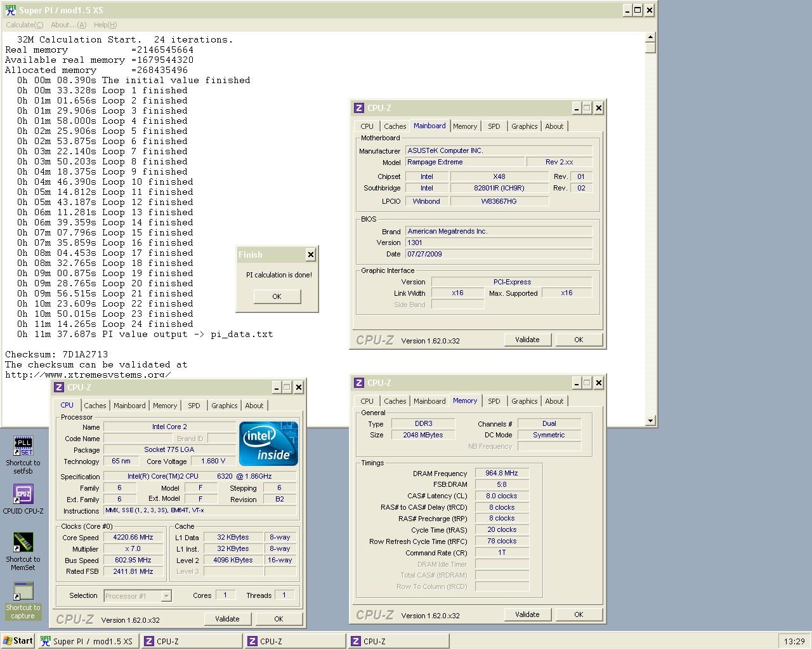Click the taskbar clock showing 13:29
812x650 pixels.
point(794,641)
